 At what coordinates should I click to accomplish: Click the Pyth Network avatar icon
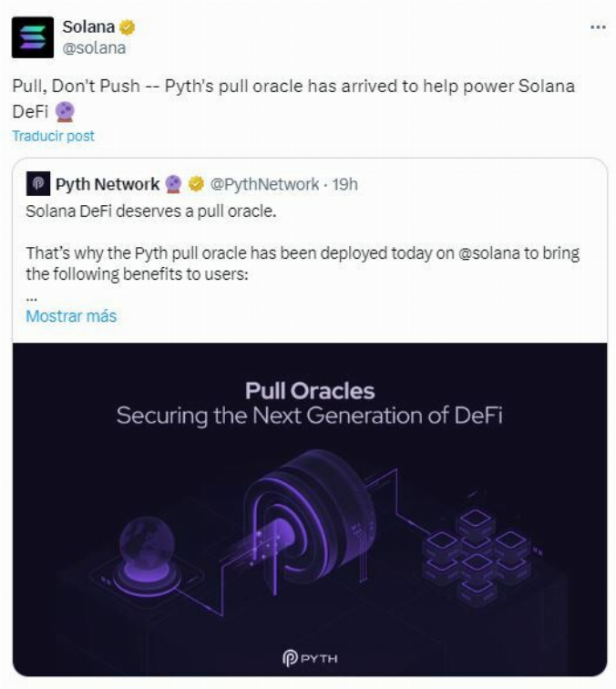(x=37, y=184)
